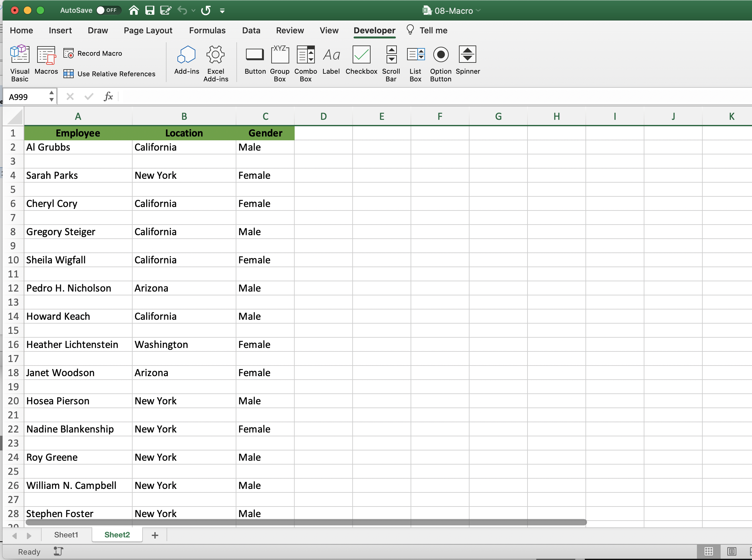
Task: Insert an Option Button control
Action: (x=441, y=63)
